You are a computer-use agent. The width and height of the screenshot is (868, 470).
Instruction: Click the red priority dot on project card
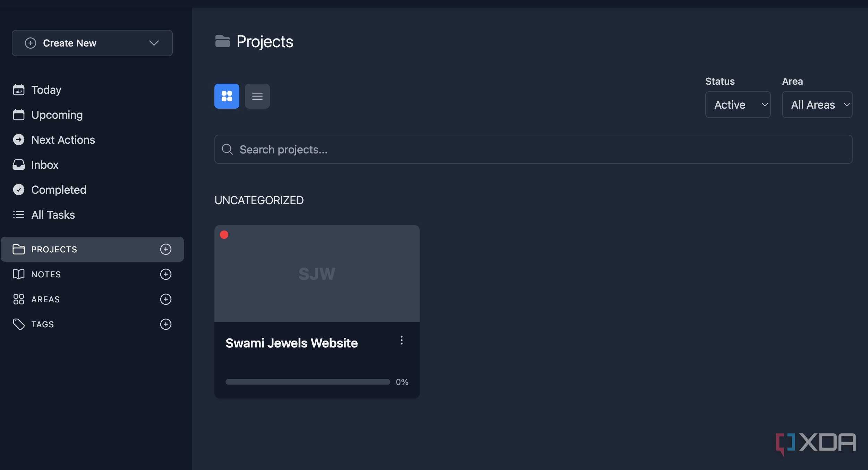click(224, 235)
